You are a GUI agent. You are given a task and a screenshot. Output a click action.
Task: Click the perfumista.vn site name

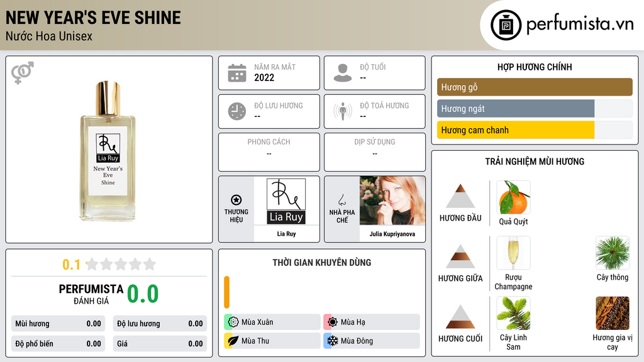point(580,24)
